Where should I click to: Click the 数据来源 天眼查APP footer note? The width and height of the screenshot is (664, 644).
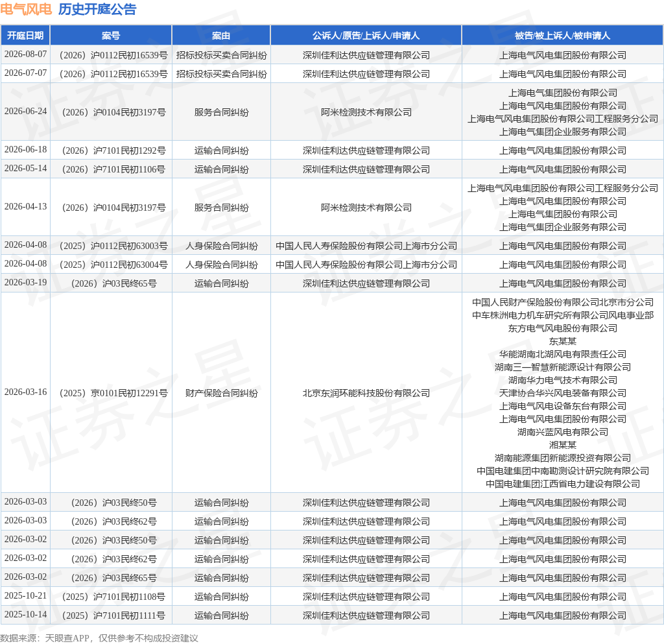click(99, 638)
